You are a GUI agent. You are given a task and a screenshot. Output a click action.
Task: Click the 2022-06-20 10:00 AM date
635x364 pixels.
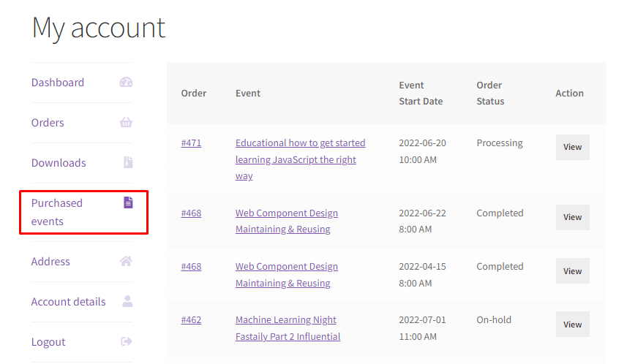point(422,151)
